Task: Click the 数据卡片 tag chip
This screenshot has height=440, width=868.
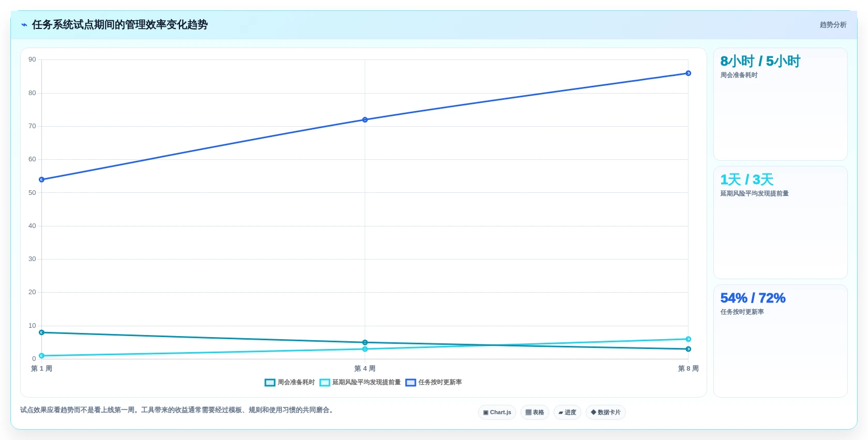Action: tap(606, 413)
